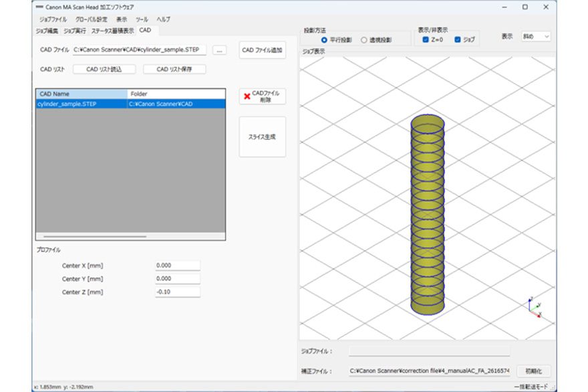588x392 pixels.
Task: Click the browse (...) button for CAD file
Action: [221, 50]
